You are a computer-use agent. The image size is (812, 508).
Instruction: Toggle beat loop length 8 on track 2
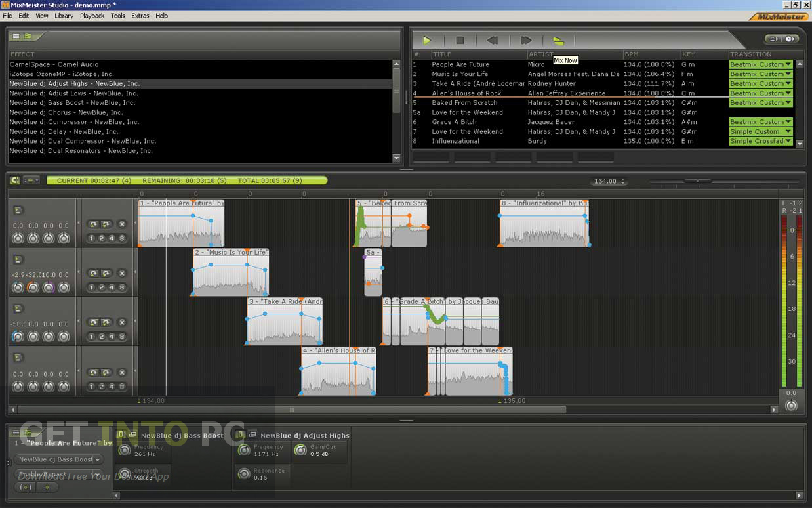(x=122, y=287)
